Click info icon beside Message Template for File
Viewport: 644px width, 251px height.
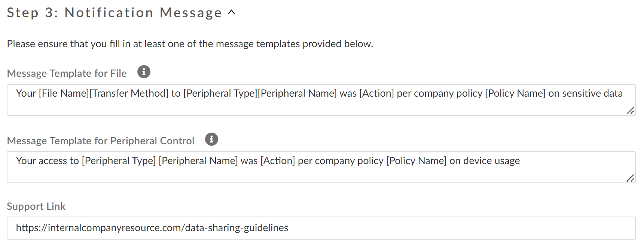[x=144, y=72]
